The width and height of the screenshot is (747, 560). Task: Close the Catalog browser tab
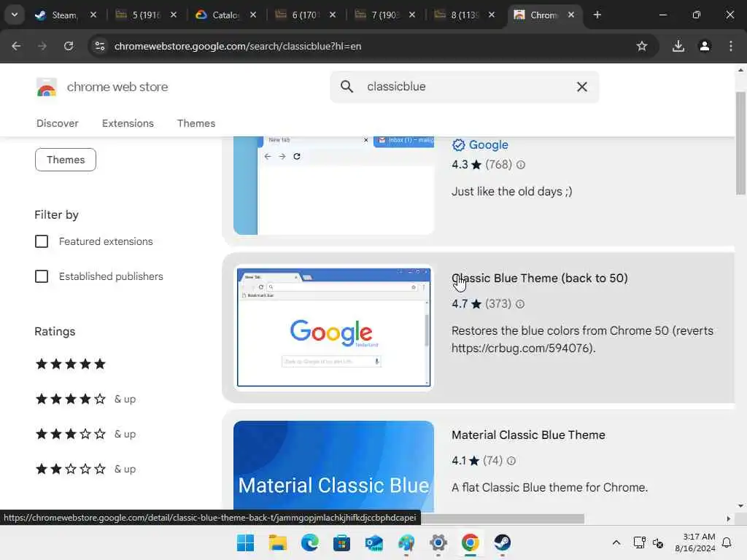pos(253,15)
